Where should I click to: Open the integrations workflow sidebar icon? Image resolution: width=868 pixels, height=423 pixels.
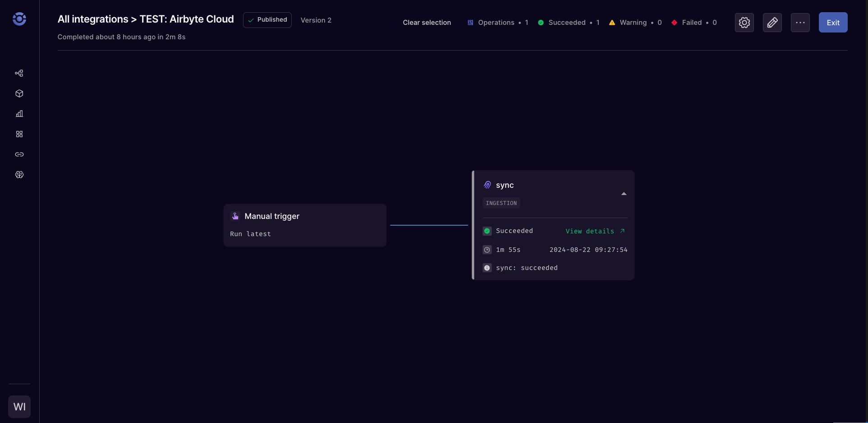click(19, 73)
